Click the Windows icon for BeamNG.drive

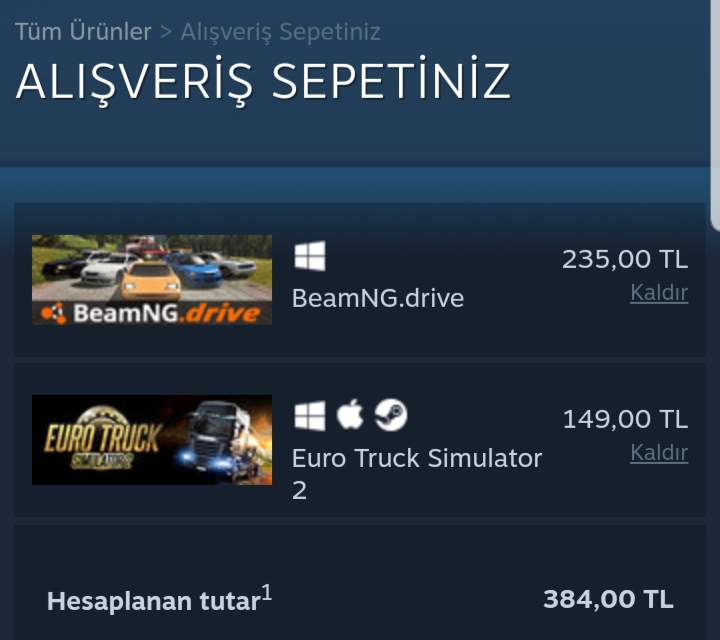click(x=309, y=256)
